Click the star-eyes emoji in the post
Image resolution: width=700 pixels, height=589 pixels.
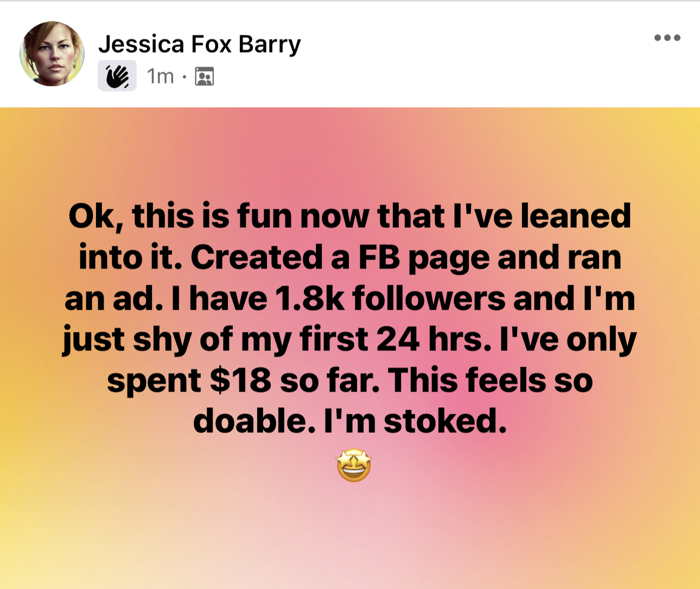[354, 465]
